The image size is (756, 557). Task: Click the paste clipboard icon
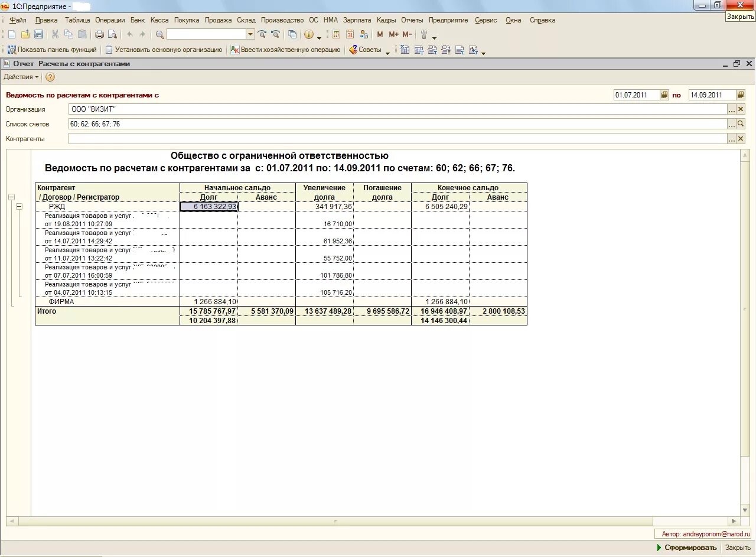[x=83, y=34]
